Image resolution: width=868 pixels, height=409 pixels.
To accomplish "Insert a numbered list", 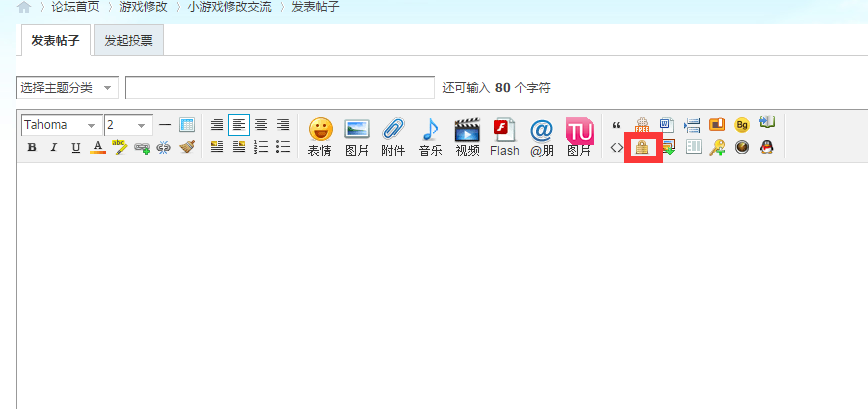I will point(261,147).
